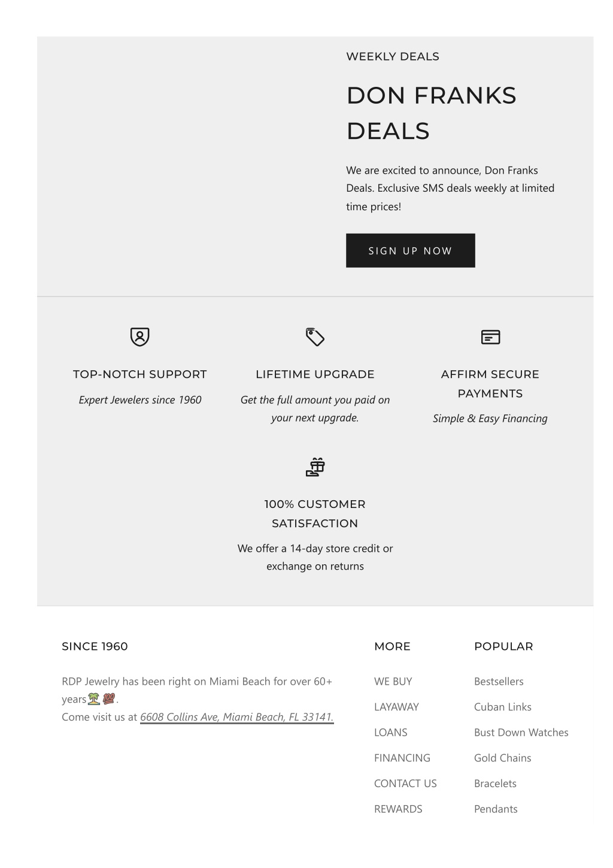Viewport: 613px width, 868px height.
Task: Browse the Gold Chains link
Action: [502, 758]
